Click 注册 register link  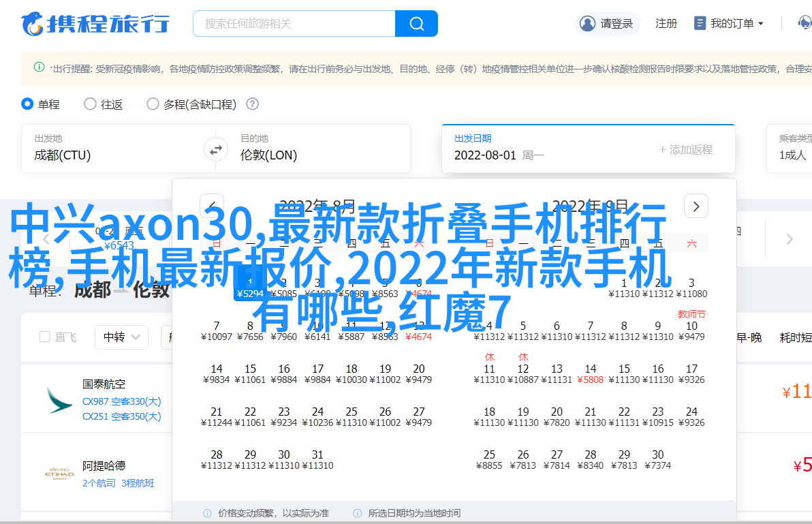coord(666,23)
